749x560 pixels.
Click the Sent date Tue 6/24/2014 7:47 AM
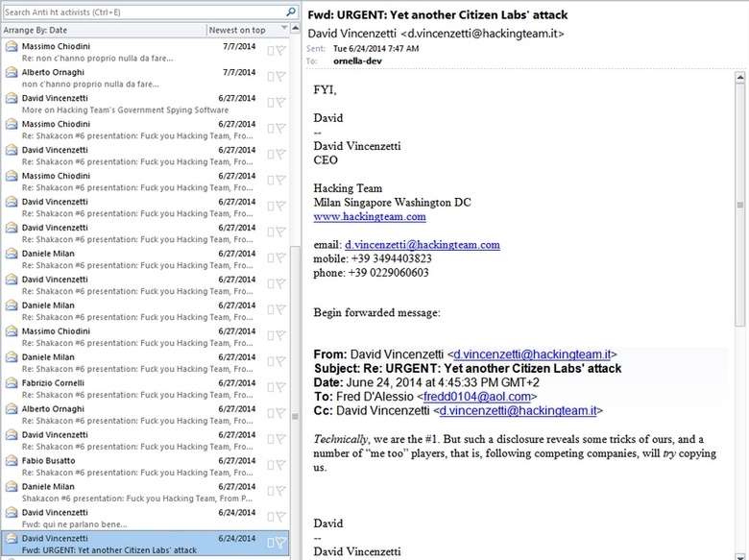tap(375, 49)
